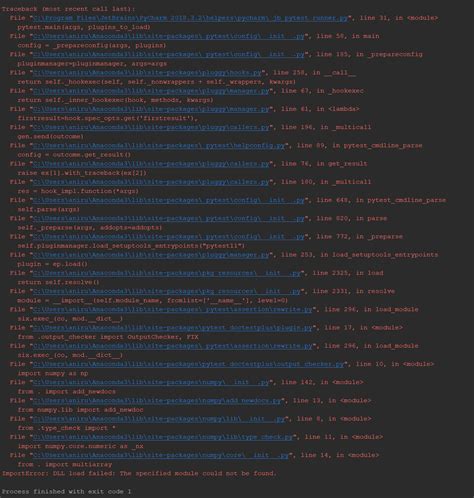
Task: Open config __init__.py link at line 649
Action: pyautogui.click(x=169, y=200)
